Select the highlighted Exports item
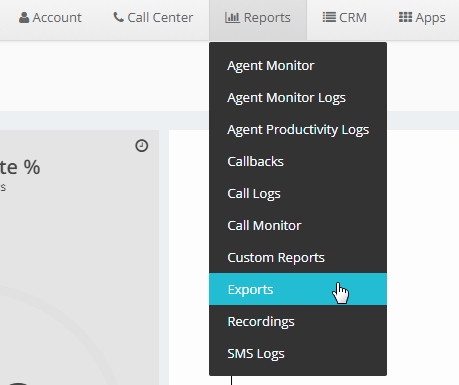 tap(298, 289)
